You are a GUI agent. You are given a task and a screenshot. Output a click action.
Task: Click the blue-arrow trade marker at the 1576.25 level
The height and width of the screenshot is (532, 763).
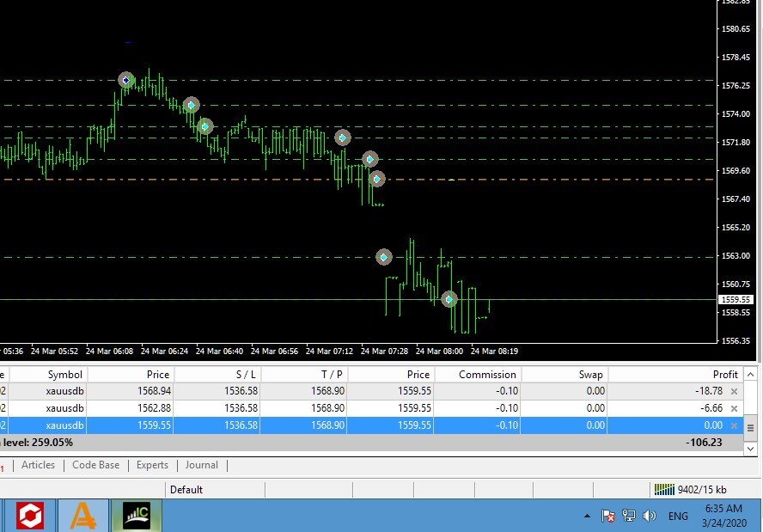pos(126,80)
